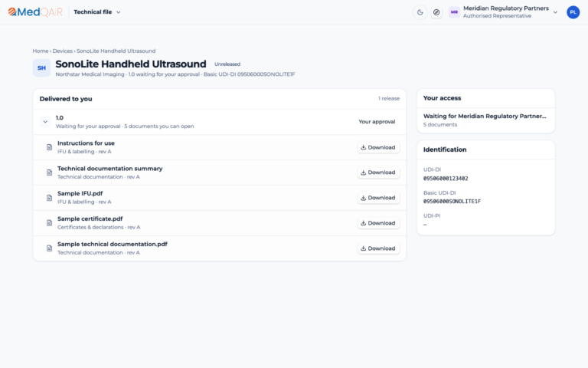Open the Technical file dropdown
This screenshot has width=588, height=368.
click(x=97, y=12)
